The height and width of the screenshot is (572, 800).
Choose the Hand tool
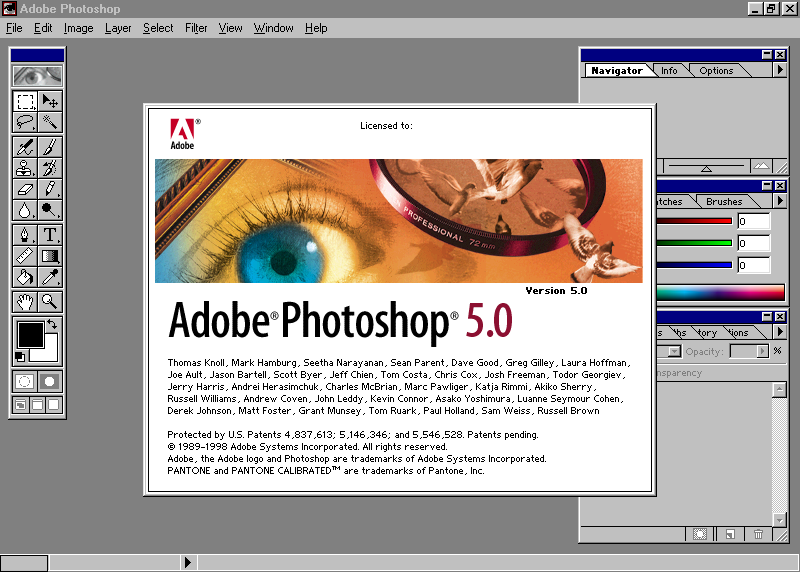click(x=24, y=302)
